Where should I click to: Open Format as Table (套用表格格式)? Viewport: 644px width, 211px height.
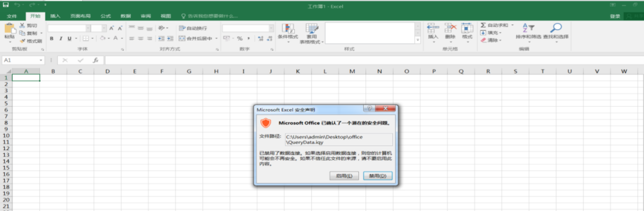click(311, 34)
